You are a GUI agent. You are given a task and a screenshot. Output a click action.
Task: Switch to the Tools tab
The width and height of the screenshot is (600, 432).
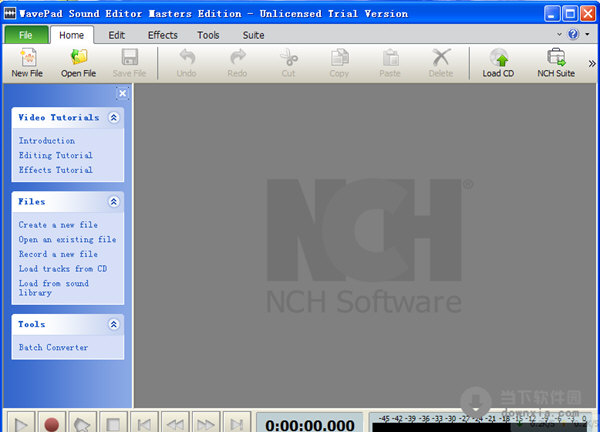[x=208, y=35]
